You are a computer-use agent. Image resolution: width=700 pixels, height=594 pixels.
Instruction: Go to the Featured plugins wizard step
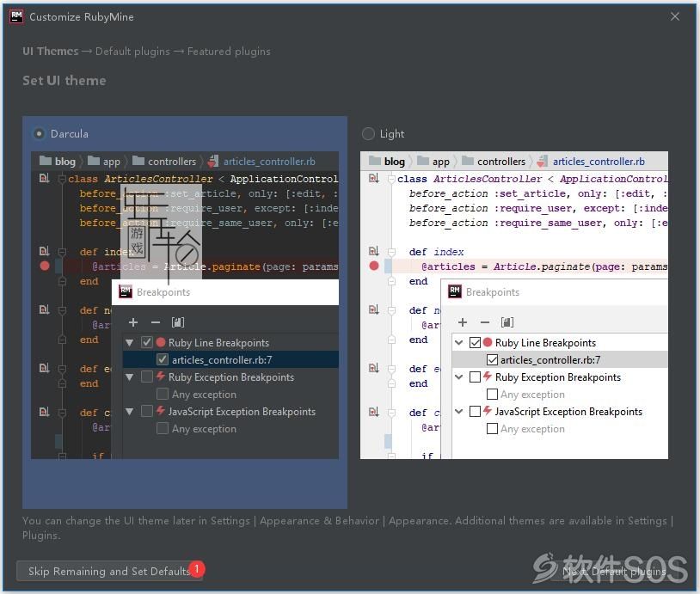pos(229,52)
